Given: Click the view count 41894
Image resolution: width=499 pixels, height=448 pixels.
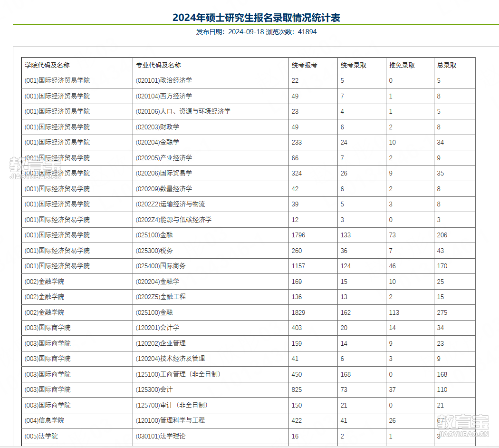Looking at the screenshot, I should [x=307, y=32].
